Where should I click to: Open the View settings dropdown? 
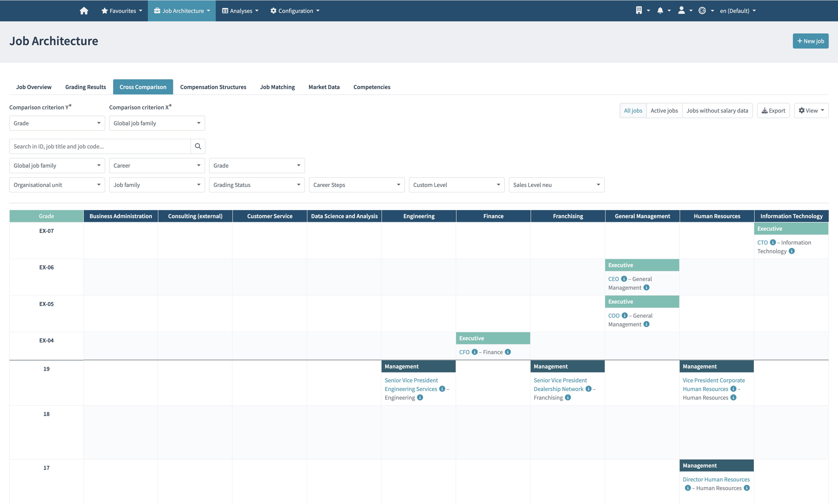coord(811,110)
